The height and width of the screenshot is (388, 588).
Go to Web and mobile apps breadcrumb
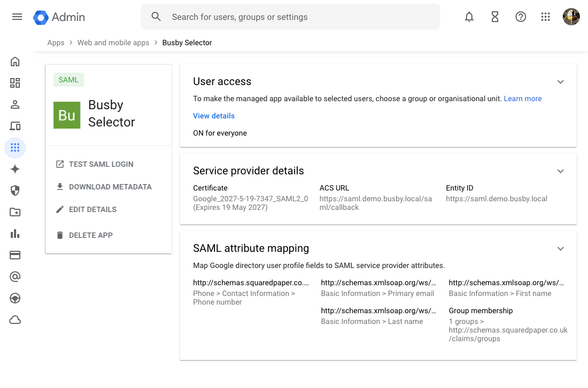click(113, 43)
